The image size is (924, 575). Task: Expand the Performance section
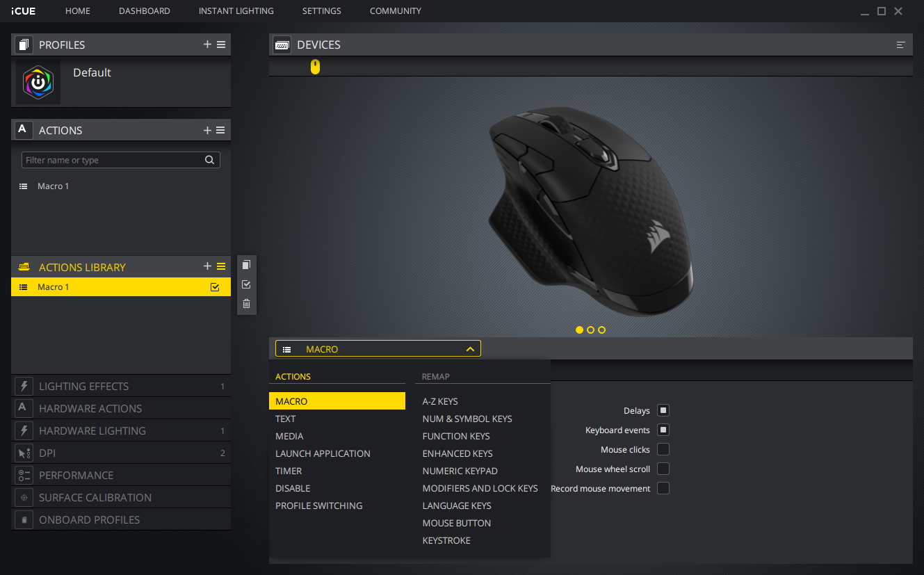121,476
